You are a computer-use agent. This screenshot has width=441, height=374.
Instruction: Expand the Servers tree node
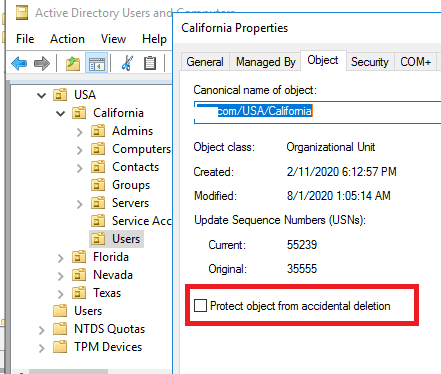click(79, 204)
